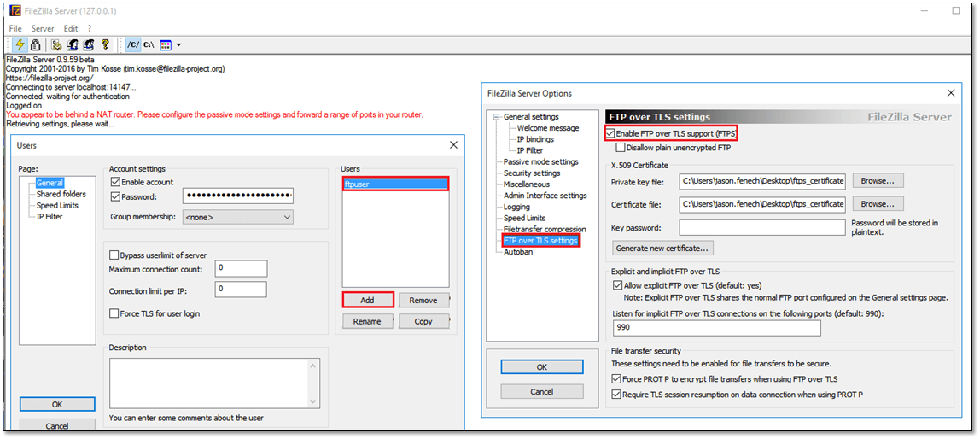Open the File menu
Screen dimensions: 980x439
click(15, 29)
